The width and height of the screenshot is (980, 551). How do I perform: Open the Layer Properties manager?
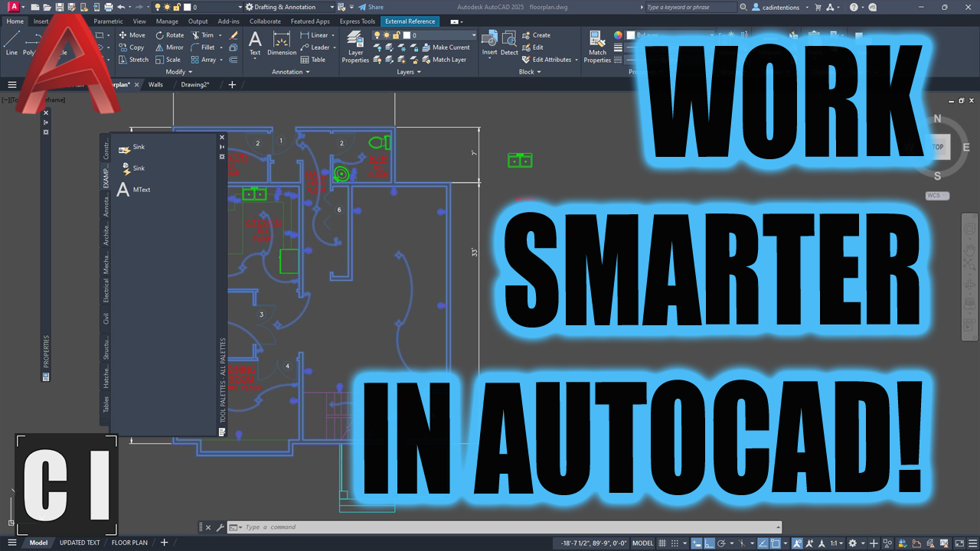(x=355, y=47)
